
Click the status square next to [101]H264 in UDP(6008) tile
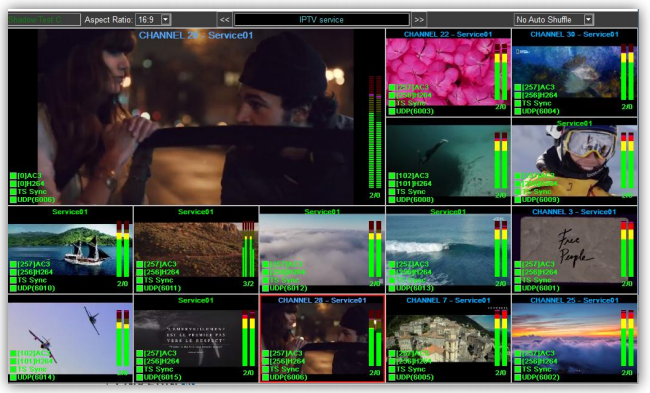tap(392, 184)
